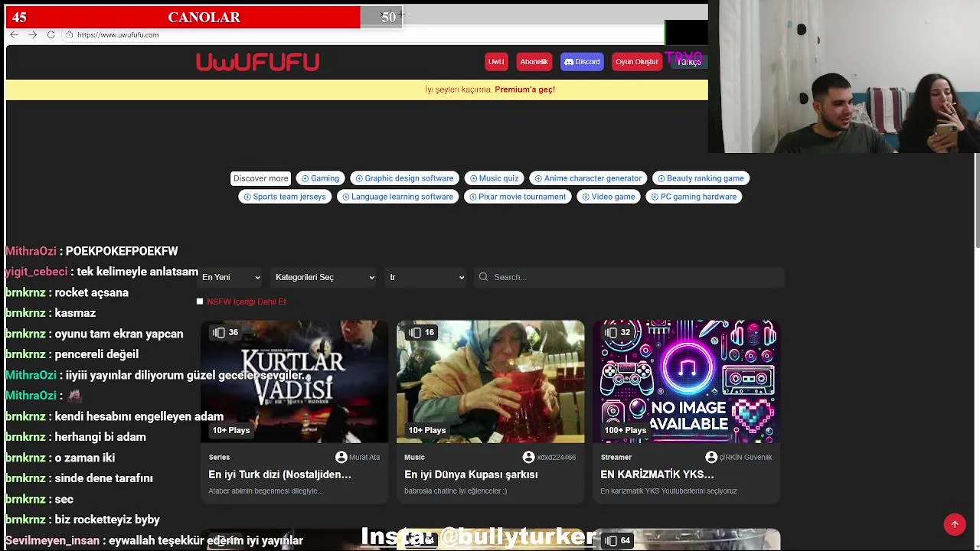Open ÇİRKİN Güvenlik's profile avatar icon
The width and height of the screenshot is (980, 551).
click(x=711, y=457)
